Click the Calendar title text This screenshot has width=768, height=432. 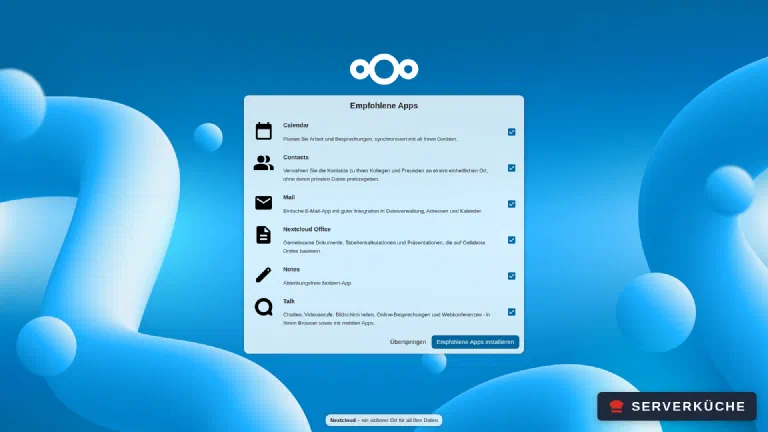click(296, 125)
